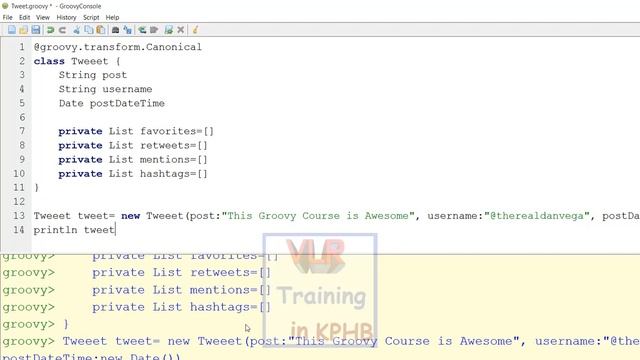The width and height of the screenshot is (640, 360).
Task: Go to previous history entry icon
Action: point(142,30)
